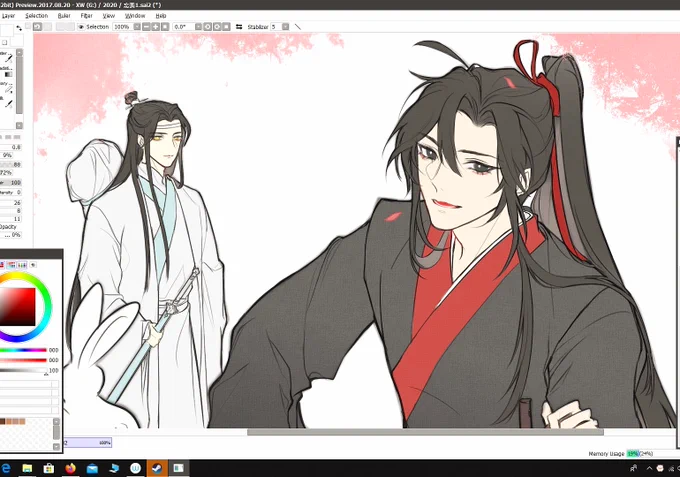
Task: Open the Layer menu
Action: coord(8,16)
